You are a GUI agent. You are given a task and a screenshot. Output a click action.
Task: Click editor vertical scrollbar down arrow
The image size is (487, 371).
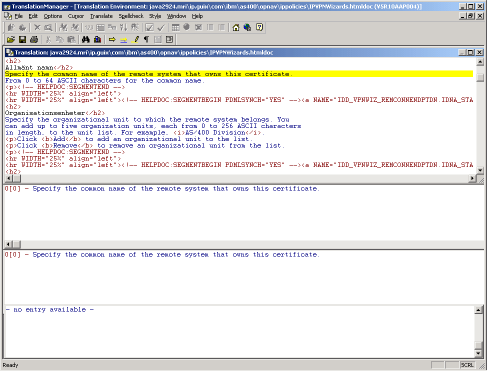pos(480,170)
